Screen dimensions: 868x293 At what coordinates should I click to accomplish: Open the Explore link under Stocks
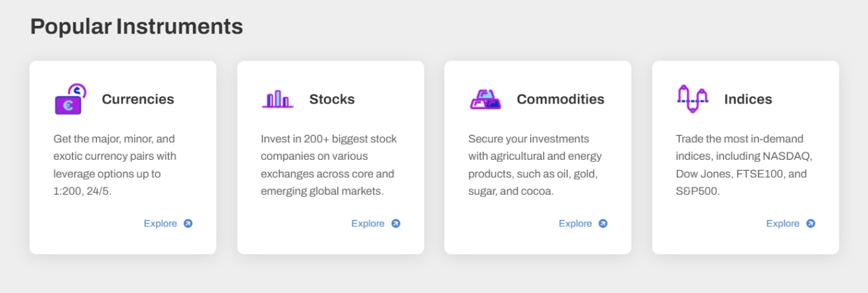tap(368, 224)
